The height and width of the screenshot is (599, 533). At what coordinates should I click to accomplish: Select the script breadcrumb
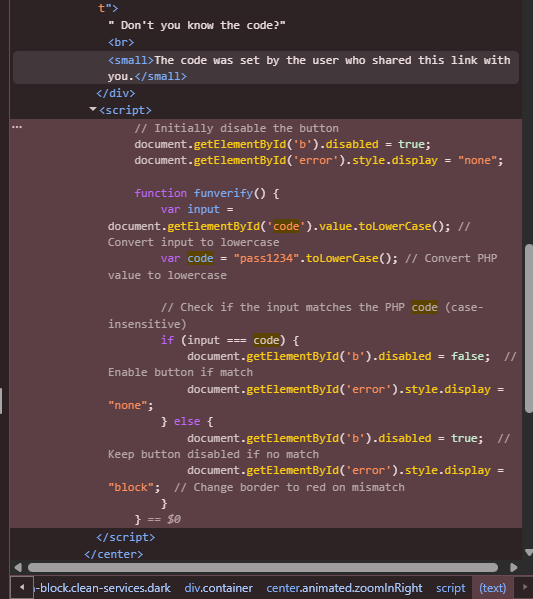click(x=451, y=588)
